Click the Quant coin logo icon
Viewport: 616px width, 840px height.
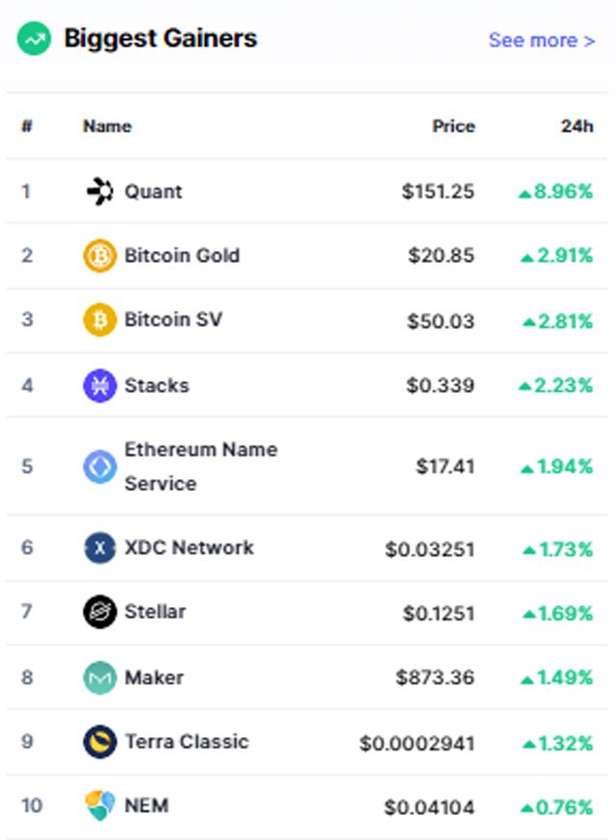100,191
